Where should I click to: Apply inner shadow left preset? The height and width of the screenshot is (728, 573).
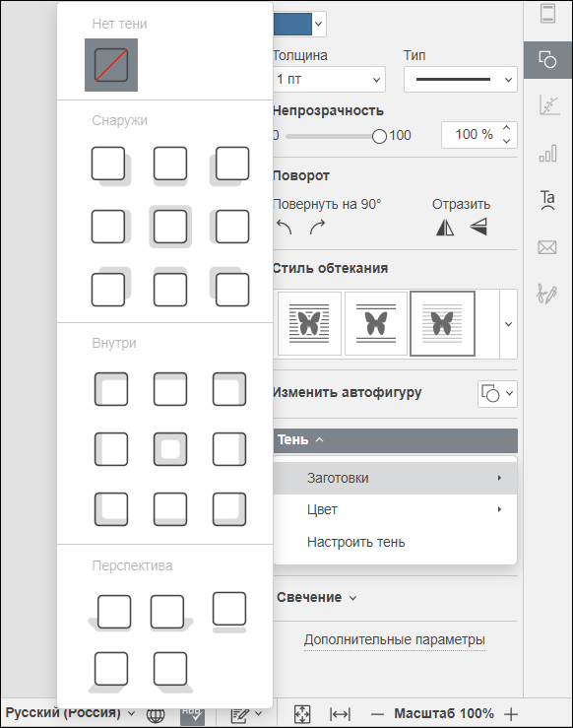[x=111, y=449]
